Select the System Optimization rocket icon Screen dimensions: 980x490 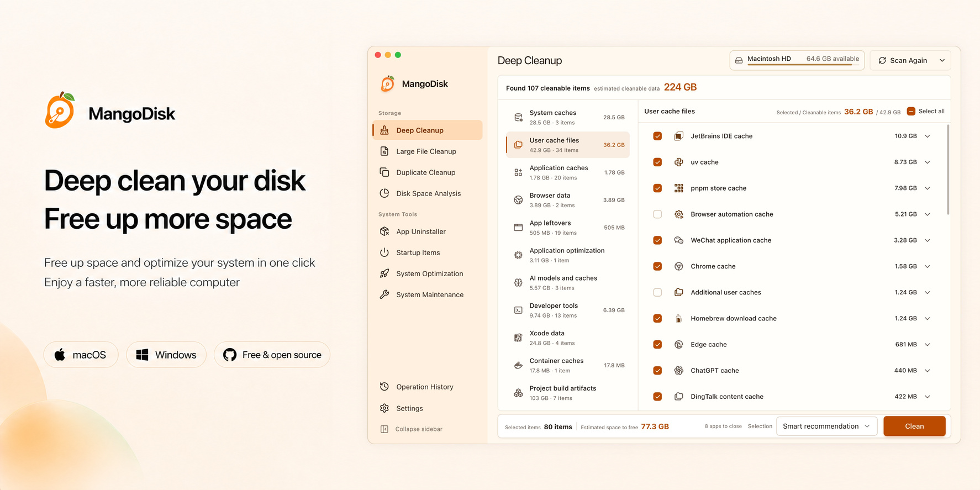384,273
